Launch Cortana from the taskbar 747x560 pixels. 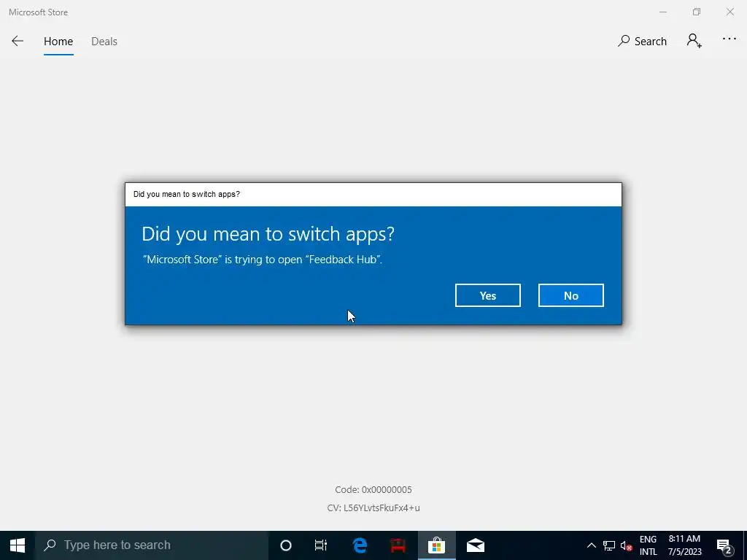point(286,545)
